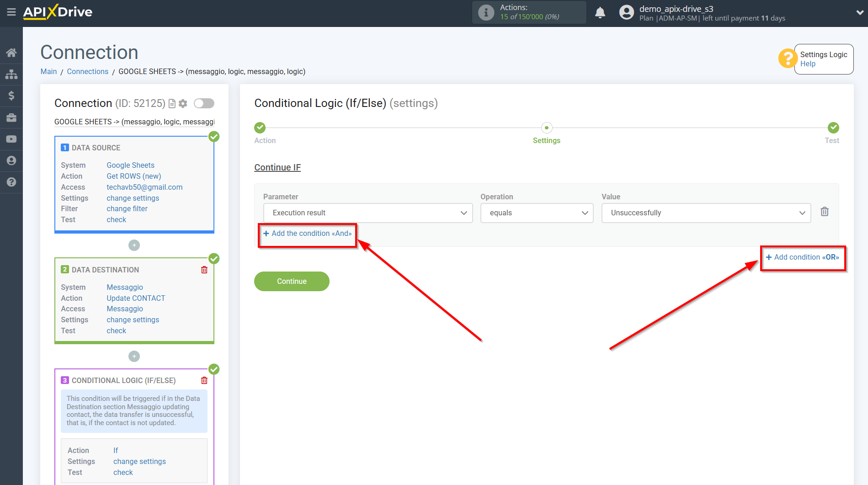Image resolution: width=868 pixels, height=485 pixels.
Task: Toggle the connection on/off switch
Action: [x=204, y=103]
